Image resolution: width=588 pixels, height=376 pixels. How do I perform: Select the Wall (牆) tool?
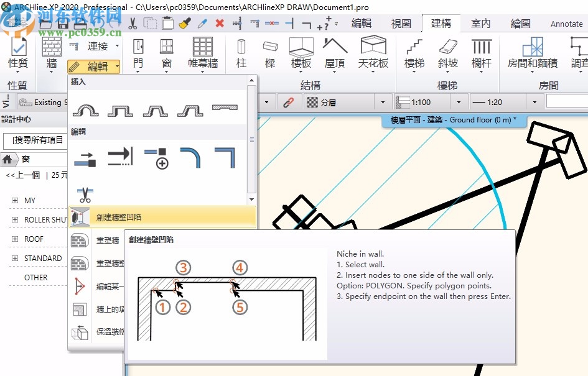52,53
